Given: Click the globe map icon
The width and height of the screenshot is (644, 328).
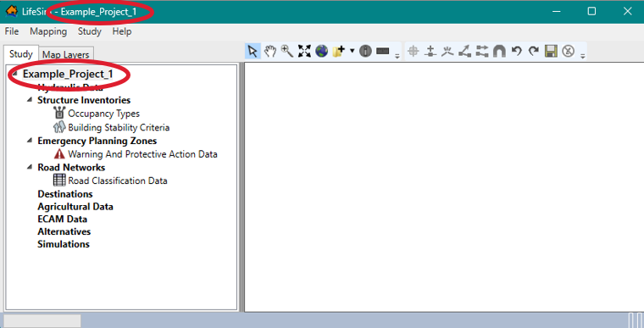Looking at the screenshot, I should point(322,52).
